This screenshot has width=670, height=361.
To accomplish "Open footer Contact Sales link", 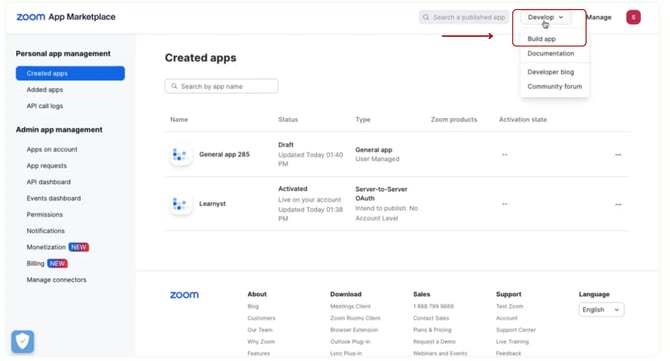I will 431,318.
